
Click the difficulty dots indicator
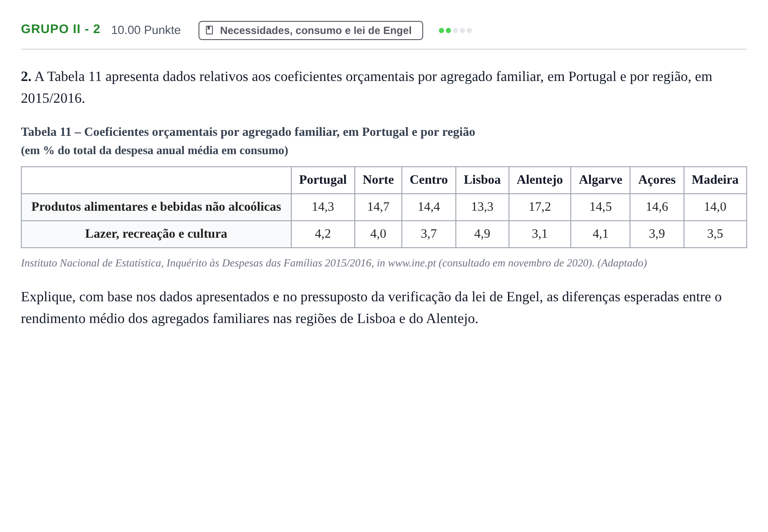point(455,30)
